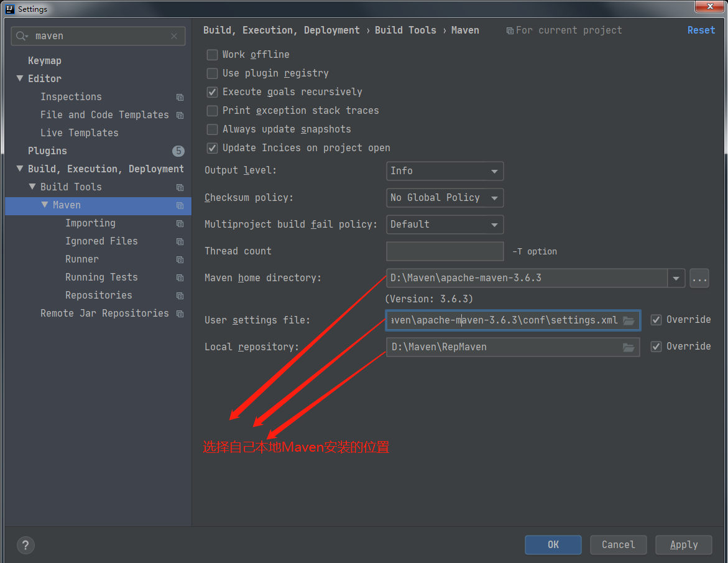The width and height of the screenshot is (728, 563).
Task: Click the OK button
Action: 553,545
